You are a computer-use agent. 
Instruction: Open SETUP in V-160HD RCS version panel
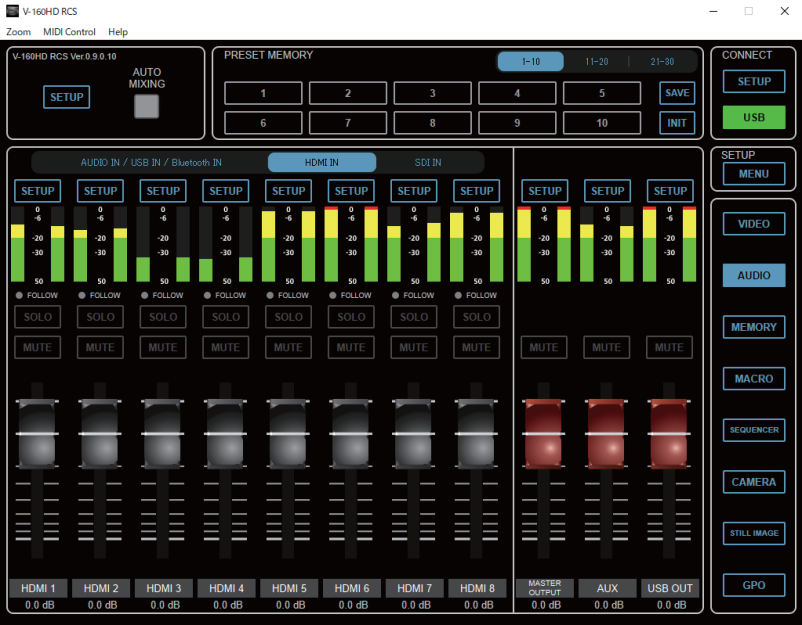(x=66, y=97)
